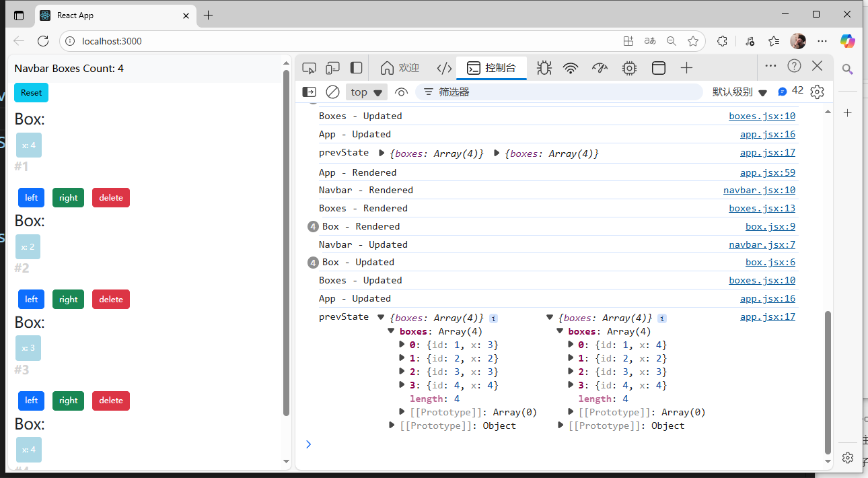
Task: Add page to favorites star icon
Action: pos(693,41)
